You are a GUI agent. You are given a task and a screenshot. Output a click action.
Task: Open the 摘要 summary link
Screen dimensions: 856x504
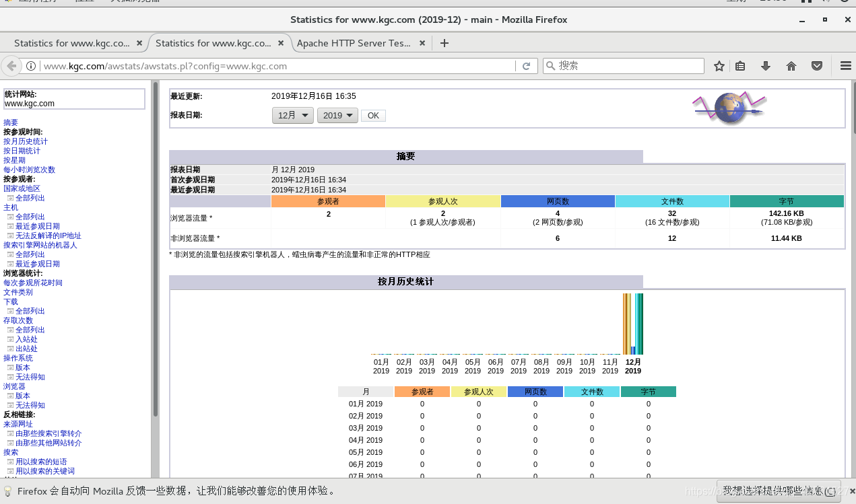[10, 122]
